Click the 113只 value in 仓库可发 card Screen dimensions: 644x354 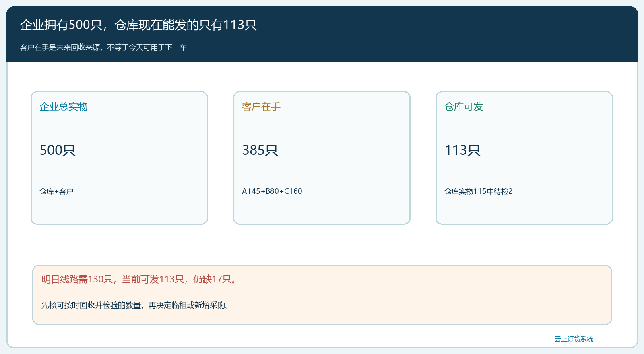[462, 150]
